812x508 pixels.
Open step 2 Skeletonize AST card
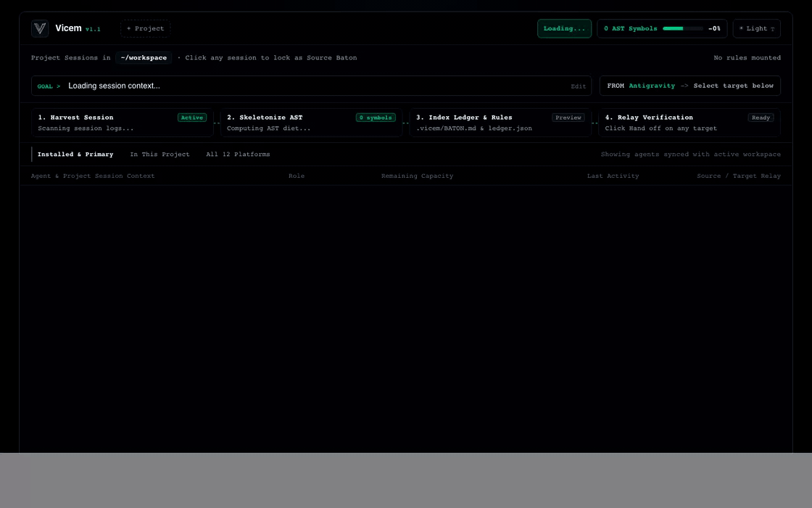coord(311,123)
